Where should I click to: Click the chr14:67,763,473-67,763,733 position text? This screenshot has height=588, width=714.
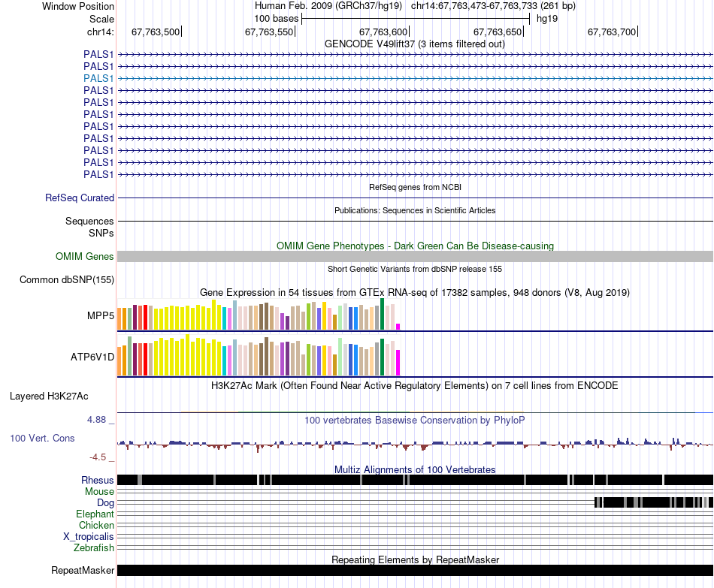[x=493, y=6]
